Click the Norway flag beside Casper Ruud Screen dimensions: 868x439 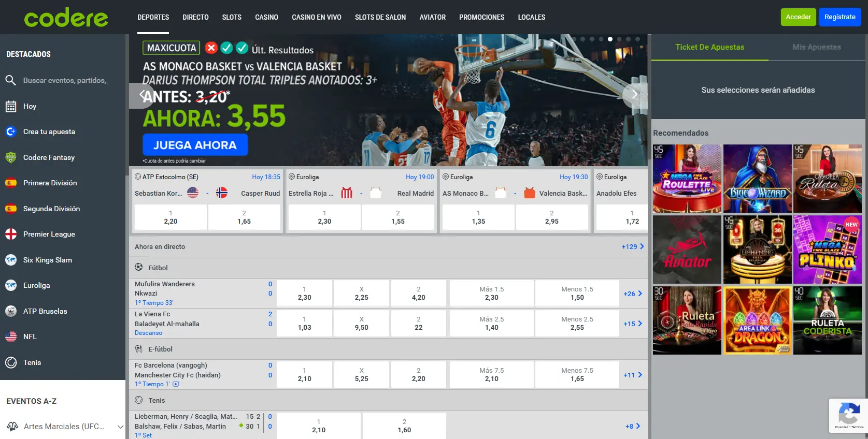click(222, 193)
